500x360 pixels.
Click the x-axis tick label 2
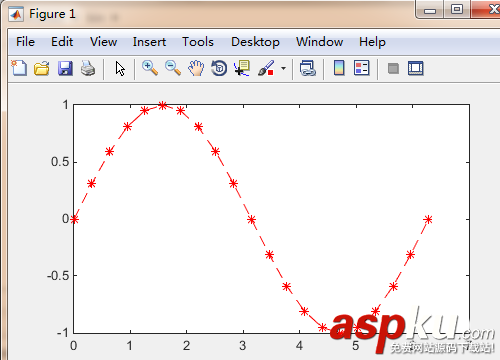186,346
